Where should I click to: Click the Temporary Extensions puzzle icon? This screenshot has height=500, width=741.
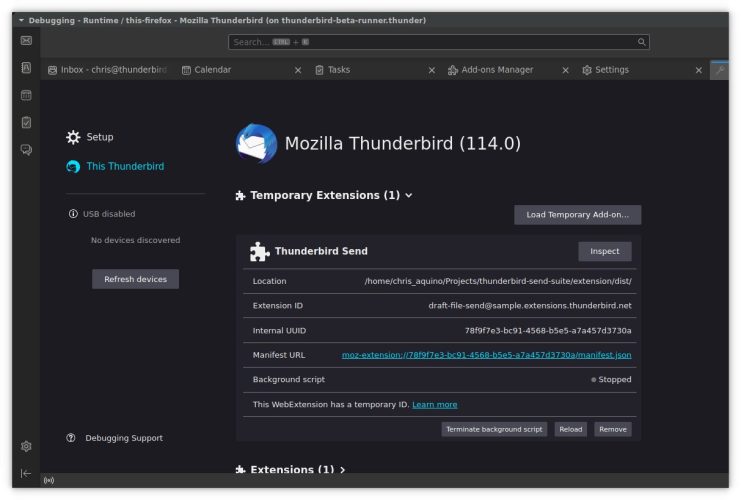click(x=241, y=195)
